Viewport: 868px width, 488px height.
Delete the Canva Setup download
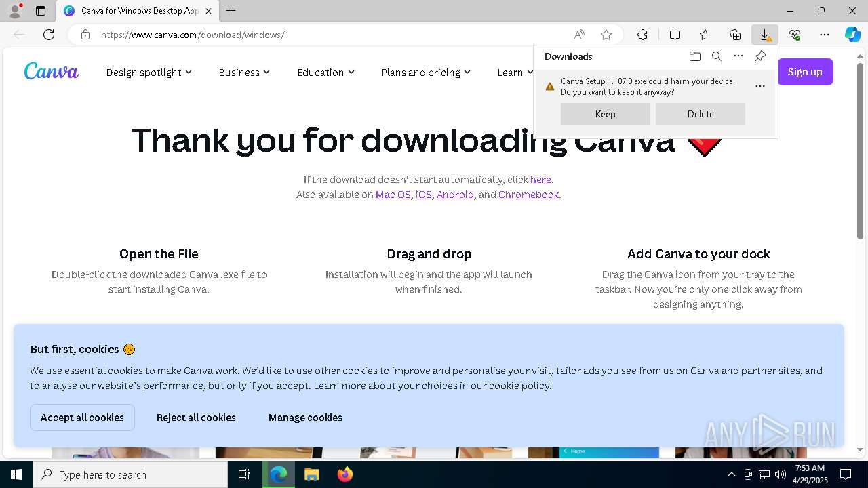click(x=701, y=114)
